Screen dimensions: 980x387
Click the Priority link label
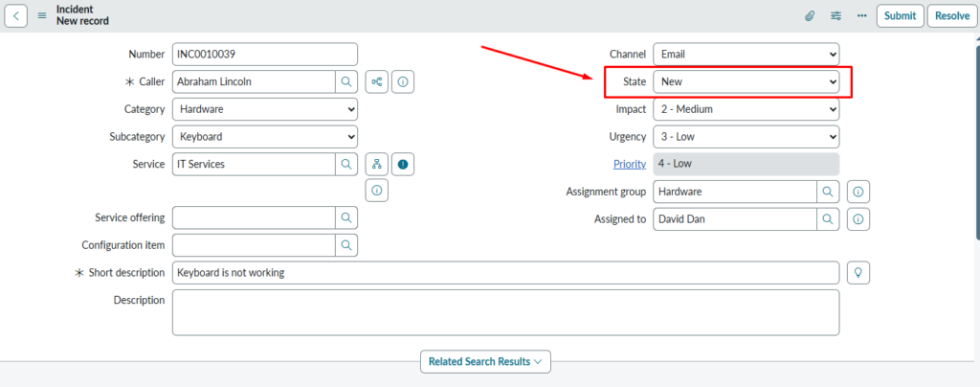(629, 164)
